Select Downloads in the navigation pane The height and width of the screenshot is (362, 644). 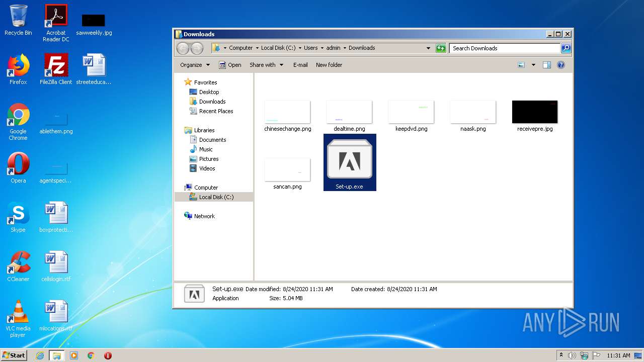click(x=212, y=102)
